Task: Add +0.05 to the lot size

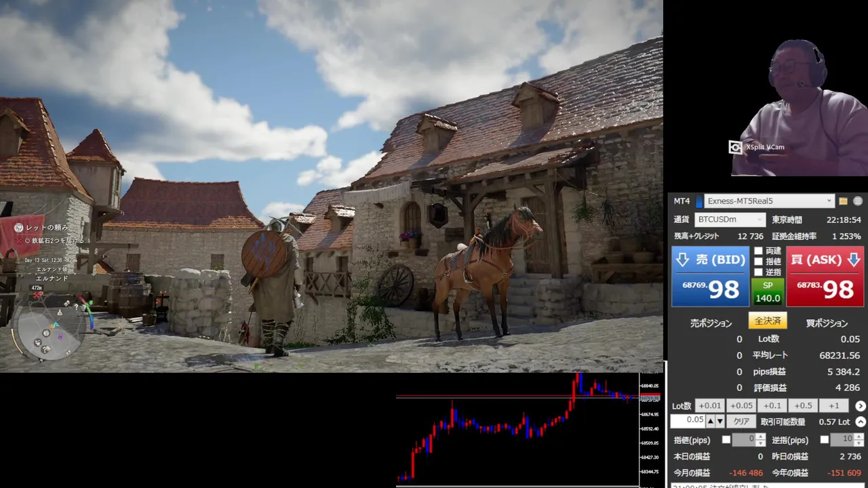Action: click(741, 406)
